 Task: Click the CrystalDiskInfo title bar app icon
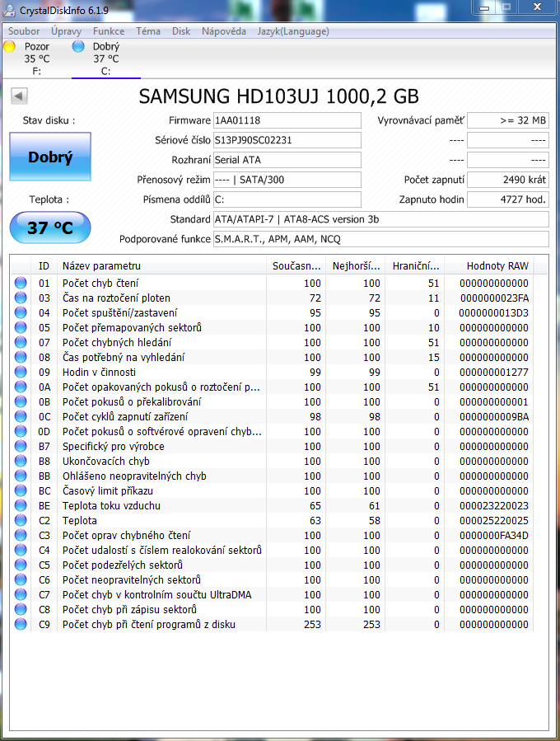coord(9,9)
